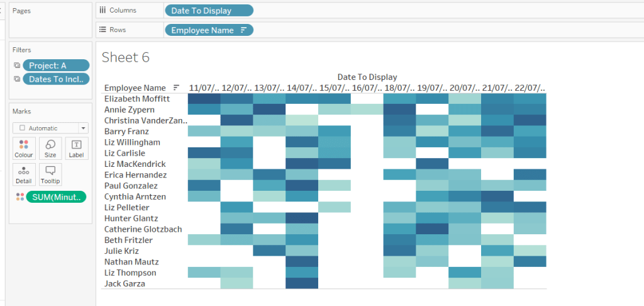Select the Elizabeth Moffitt row label

point(137,99)
